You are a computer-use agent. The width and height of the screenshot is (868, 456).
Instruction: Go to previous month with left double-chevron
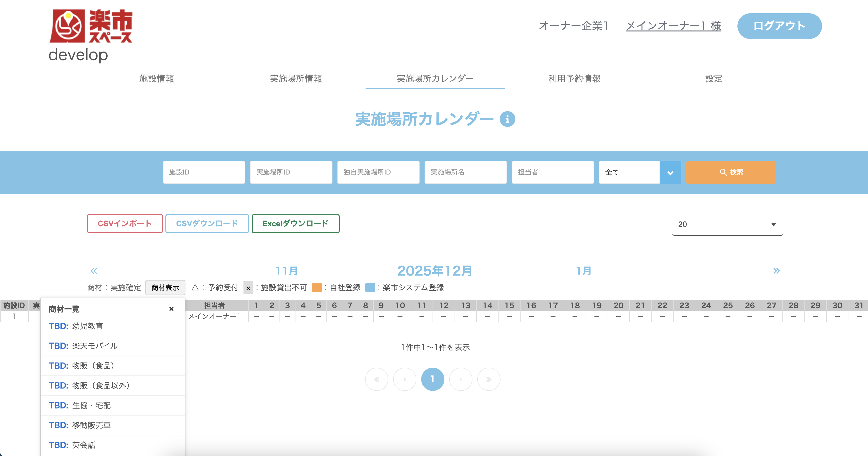(94, 271)
